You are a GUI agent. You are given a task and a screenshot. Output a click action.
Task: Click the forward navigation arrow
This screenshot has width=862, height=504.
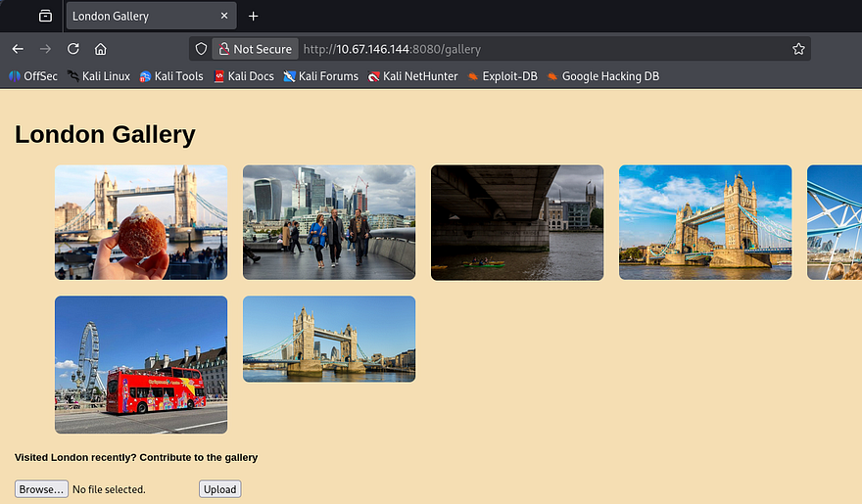point(45,49)
